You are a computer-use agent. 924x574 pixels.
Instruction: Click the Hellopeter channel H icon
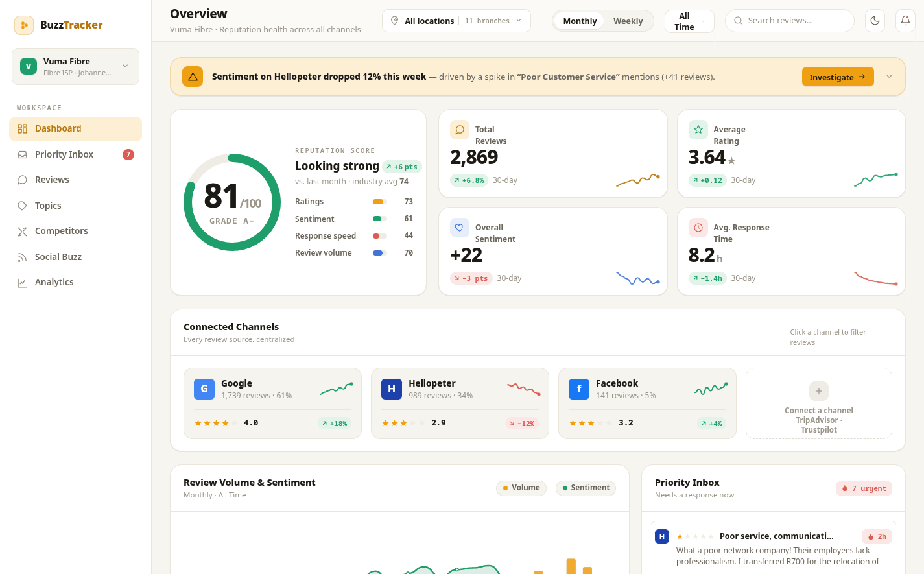(392, 389)
